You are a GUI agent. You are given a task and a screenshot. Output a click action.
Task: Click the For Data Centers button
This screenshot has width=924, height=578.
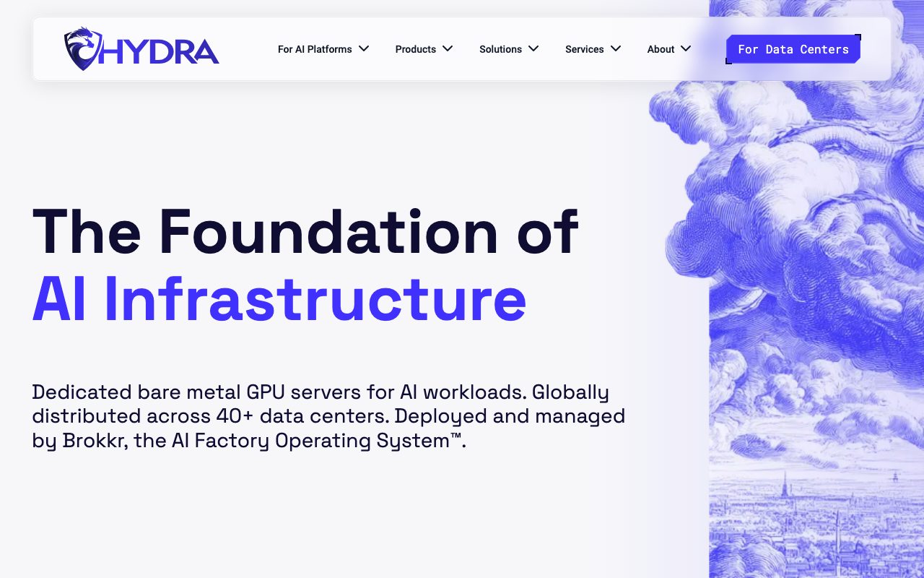793,49
